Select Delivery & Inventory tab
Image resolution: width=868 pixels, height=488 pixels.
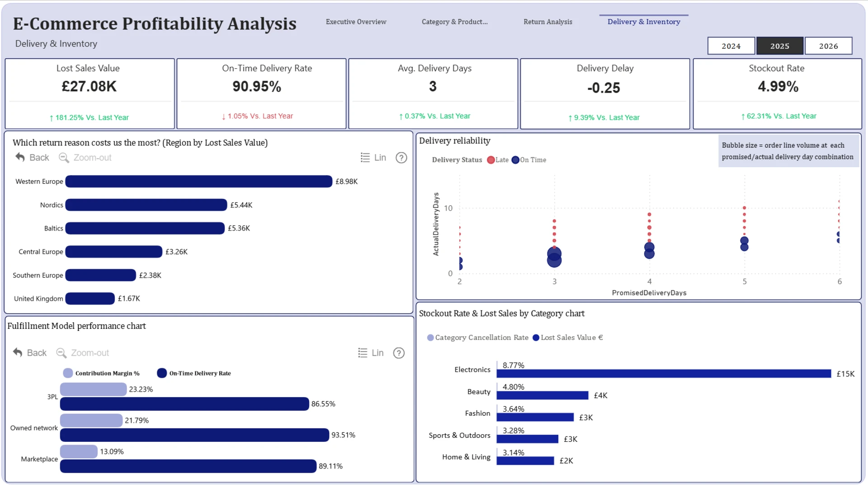644,22
